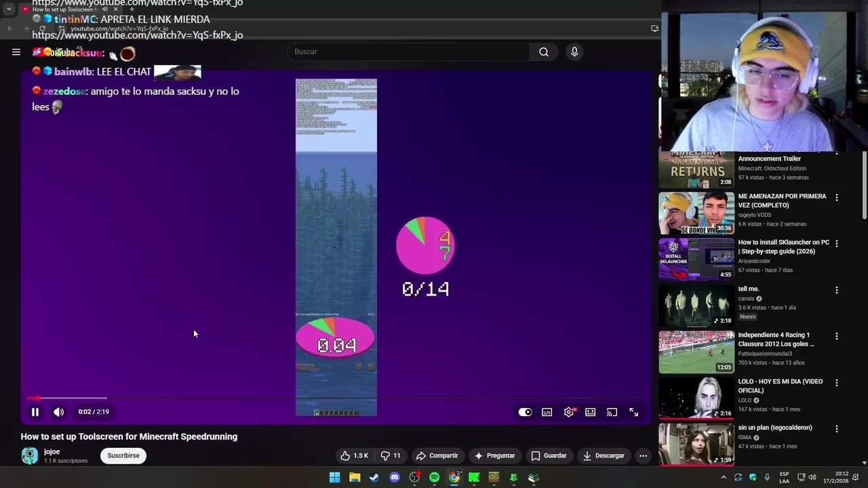Screen dimensions: 868x488
Task: Open the browser tab search dropdown arrow
Action: click(x=9, y=9)
